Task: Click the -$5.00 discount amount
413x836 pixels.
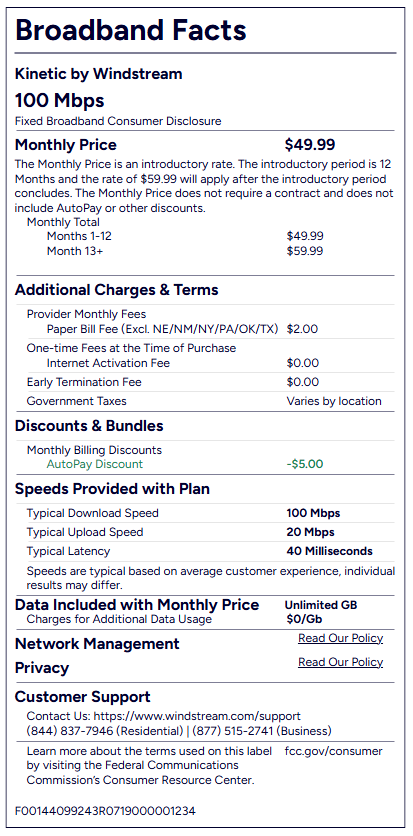Action: 305,464
